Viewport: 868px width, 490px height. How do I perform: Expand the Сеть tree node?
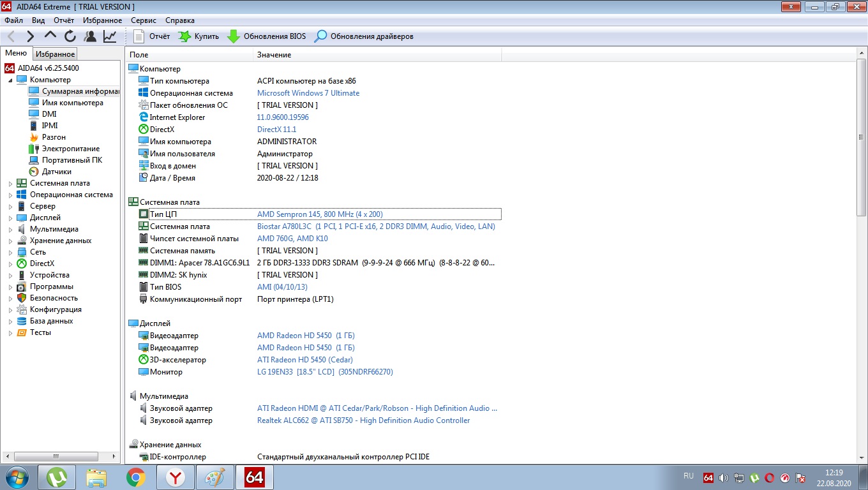[10, 252]
